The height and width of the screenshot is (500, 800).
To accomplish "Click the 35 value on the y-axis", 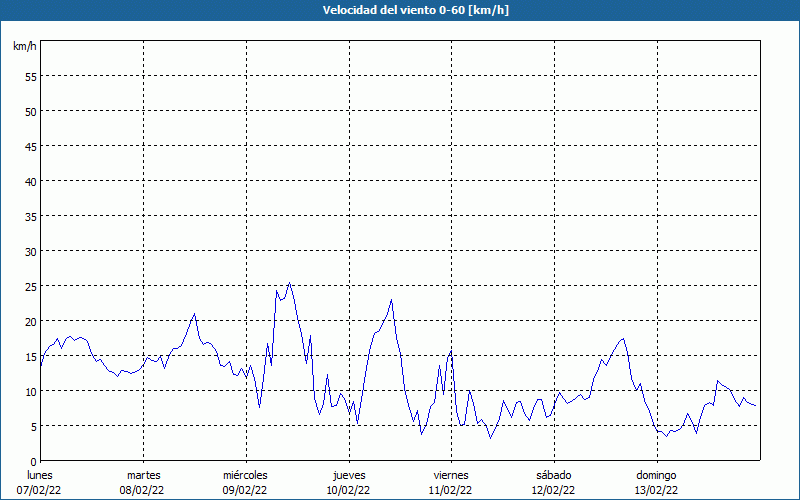I will pyautogui.click(x=31, y=216).
